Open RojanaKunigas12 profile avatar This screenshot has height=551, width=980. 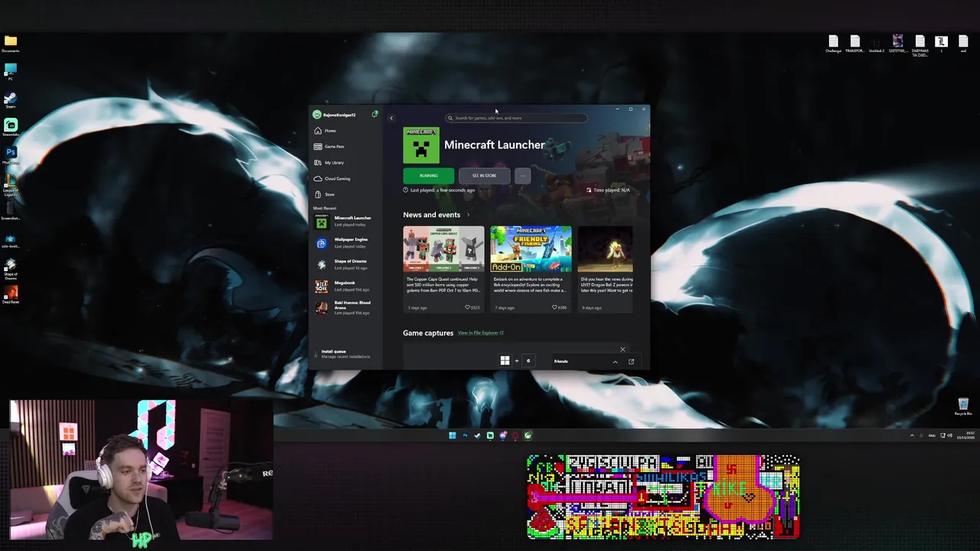click(317, 115)
